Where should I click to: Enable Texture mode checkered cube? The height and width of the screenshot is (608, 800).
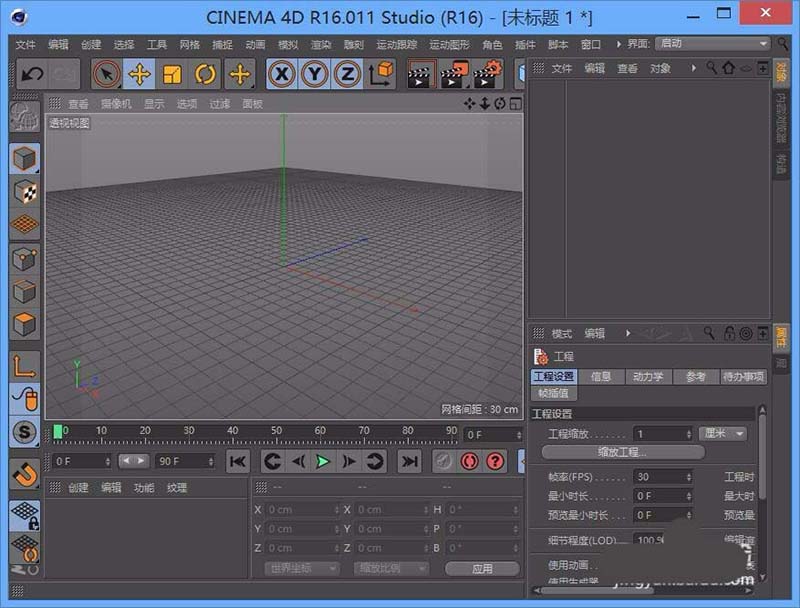click(x=24, y=192)
